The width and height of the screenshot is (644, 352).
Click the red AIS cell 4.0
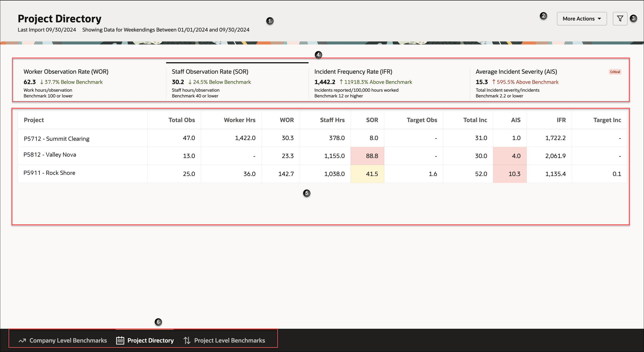(x=510, y=156)
